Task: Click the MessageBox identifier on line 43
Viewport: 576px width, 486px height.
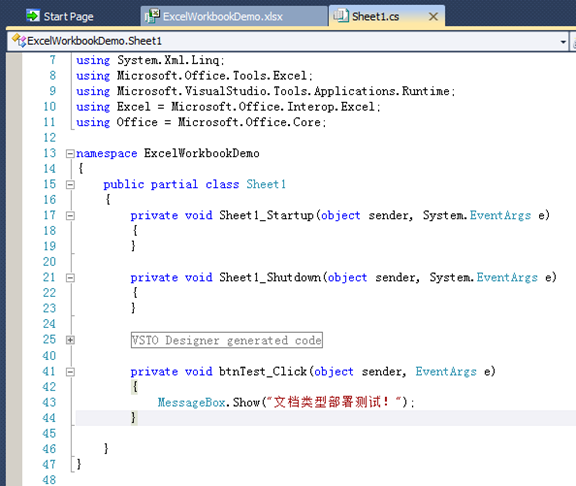Action: 191,403
